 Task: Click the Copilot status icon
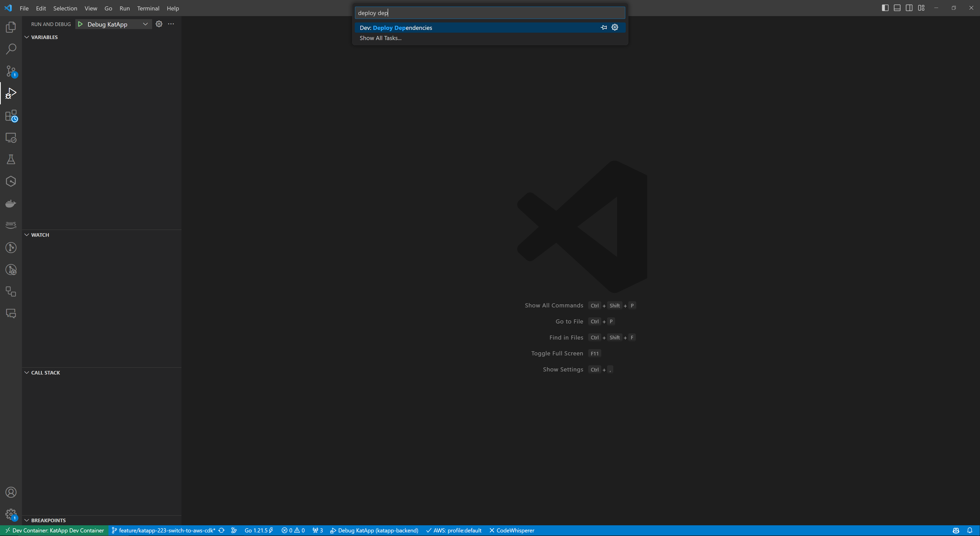coord(956,530)
